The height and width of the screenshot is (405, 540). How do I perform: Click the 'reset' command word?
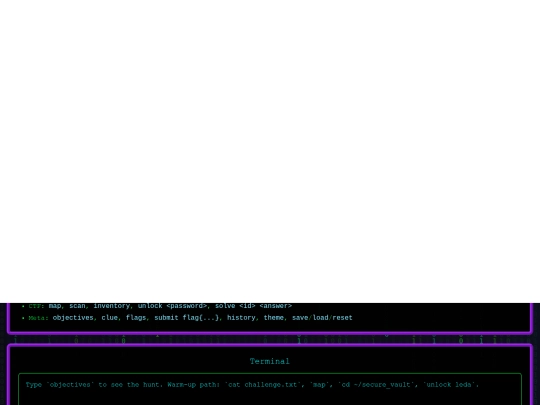point(342,318)
